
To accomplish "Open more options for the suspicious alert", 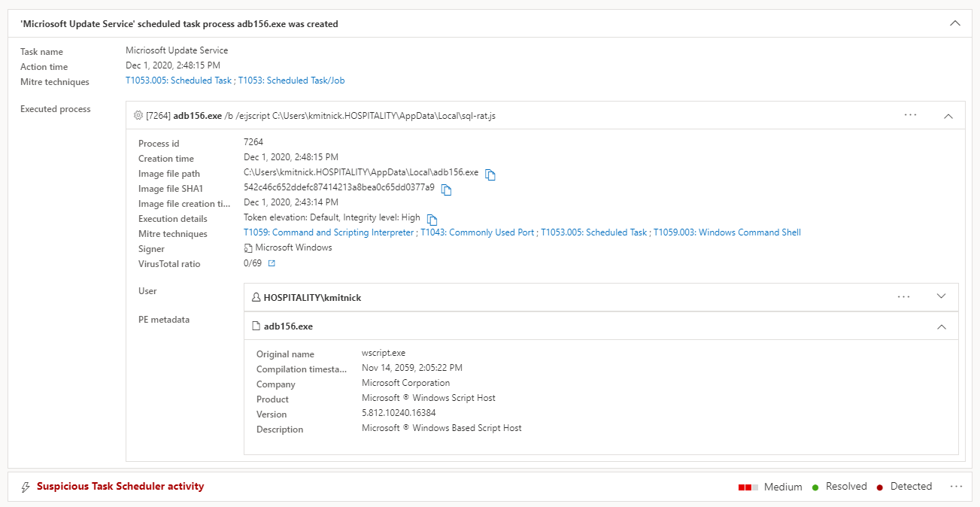I will click(956, 487).
